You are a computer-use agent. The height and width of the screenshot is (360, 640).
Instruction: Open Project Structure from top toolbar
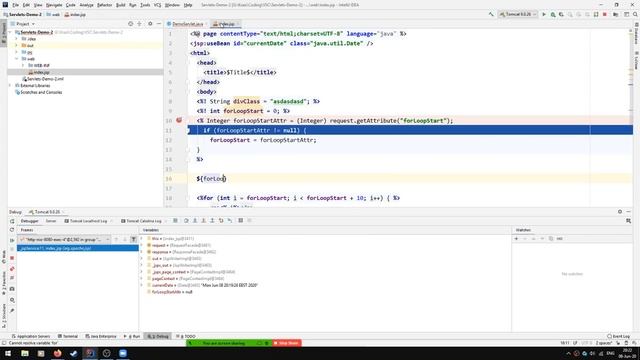[x=616, y=14]
